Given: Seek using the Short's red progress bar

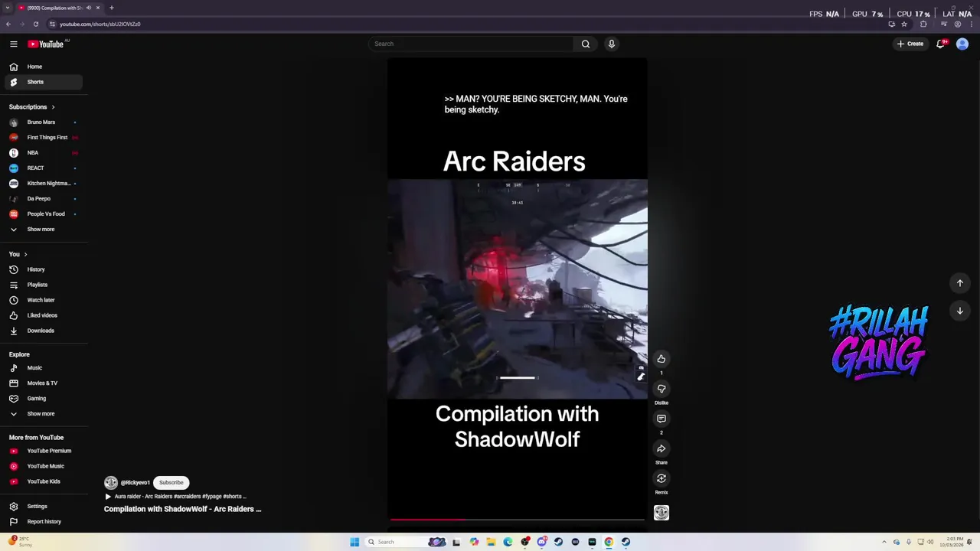Looking at the screenshot, I should pyautogui.click(x=518, y=520).
